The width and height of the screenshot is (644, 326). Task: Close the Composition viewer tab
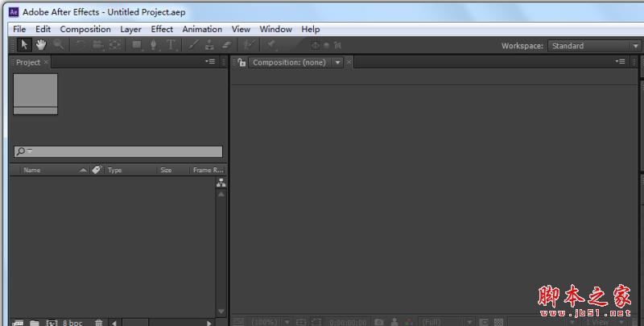[349, 62]
